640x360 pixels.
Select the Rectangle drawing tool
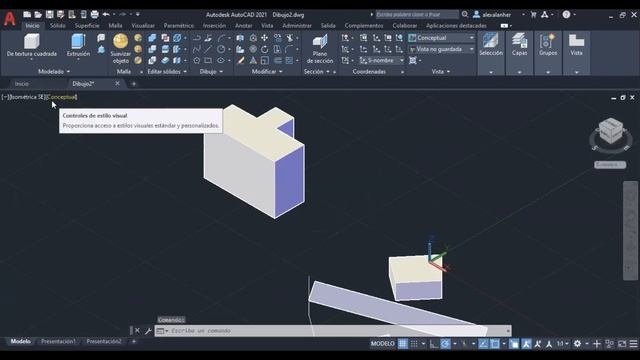tap(208, 60)
